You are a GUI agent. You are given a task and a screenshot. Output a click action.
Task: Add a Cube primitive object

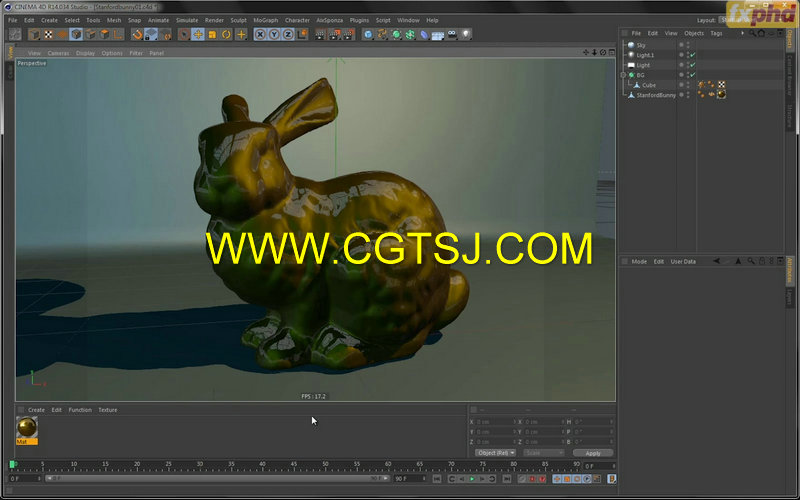[x=368, y=35]
